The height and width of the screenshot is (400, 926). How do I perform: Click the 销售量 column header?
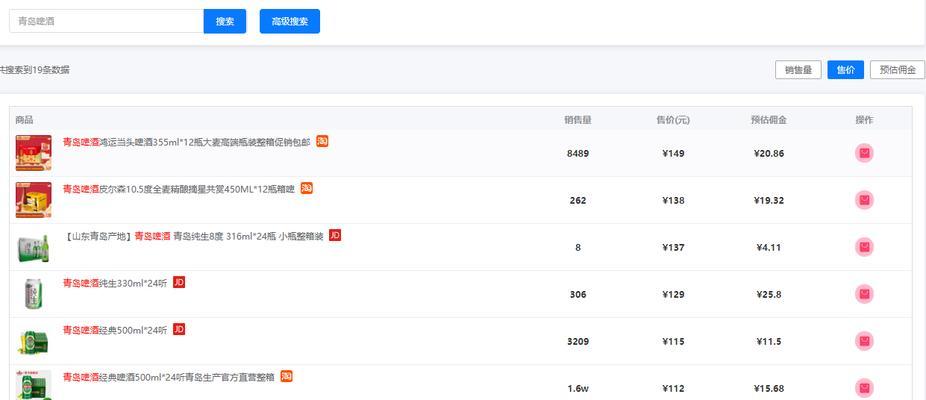(578, 120)
